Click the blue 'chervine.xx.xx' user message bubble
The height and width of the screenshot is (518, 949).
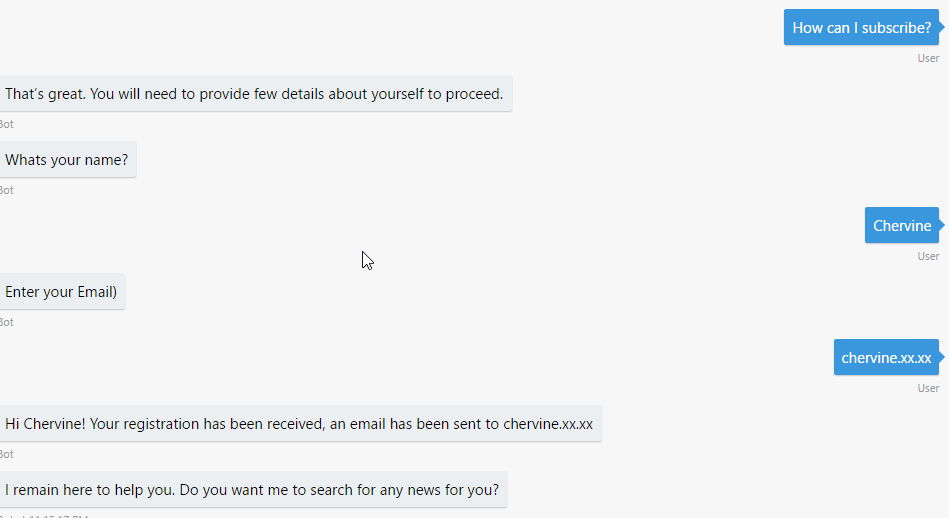click(886, 357)
